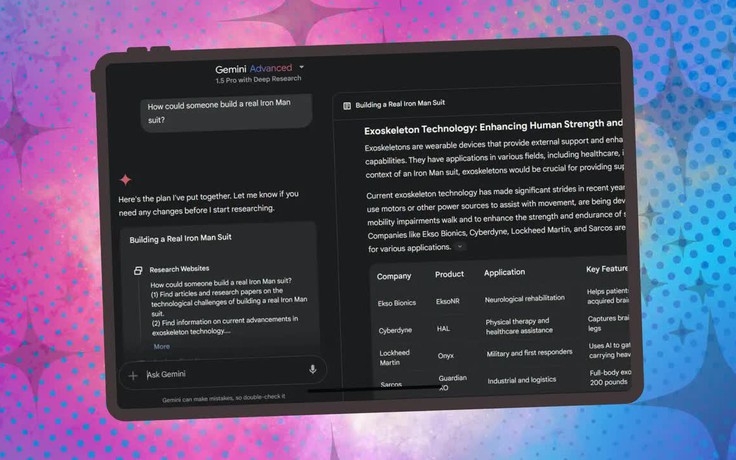
Task: Expand the plan with the More link
Action: coord(161,346)
